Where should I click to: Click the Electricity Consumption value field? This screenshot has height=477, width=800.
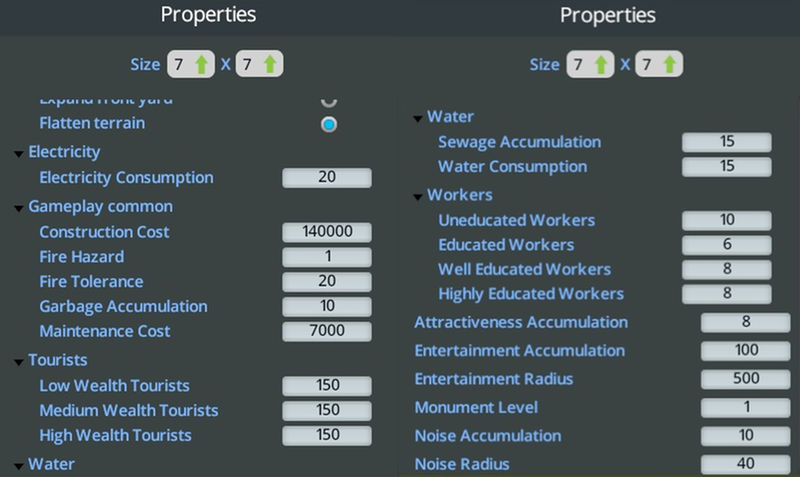(x=327, y=178)
